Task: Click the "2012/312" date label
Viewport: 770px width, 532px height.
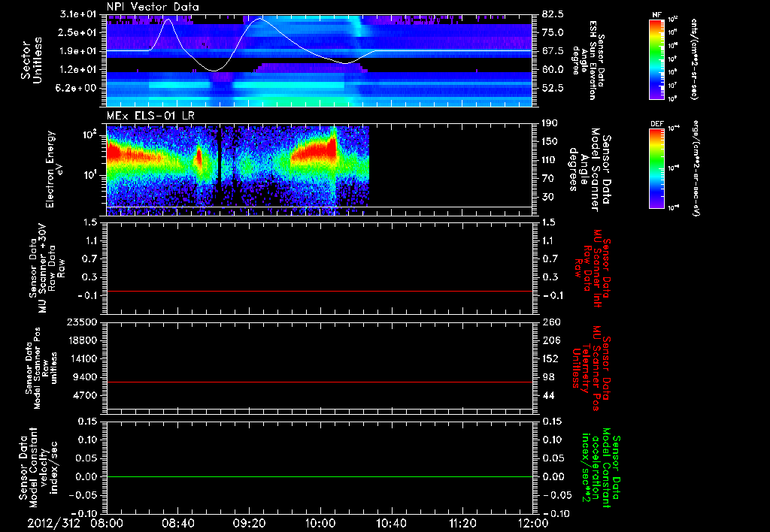Action: [x=53, y=523]
